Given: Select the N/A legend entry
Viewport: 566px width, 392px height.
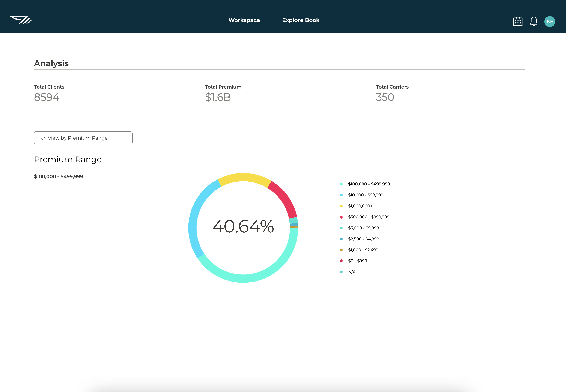Looking at the screenshot, I should pos(348,272).
